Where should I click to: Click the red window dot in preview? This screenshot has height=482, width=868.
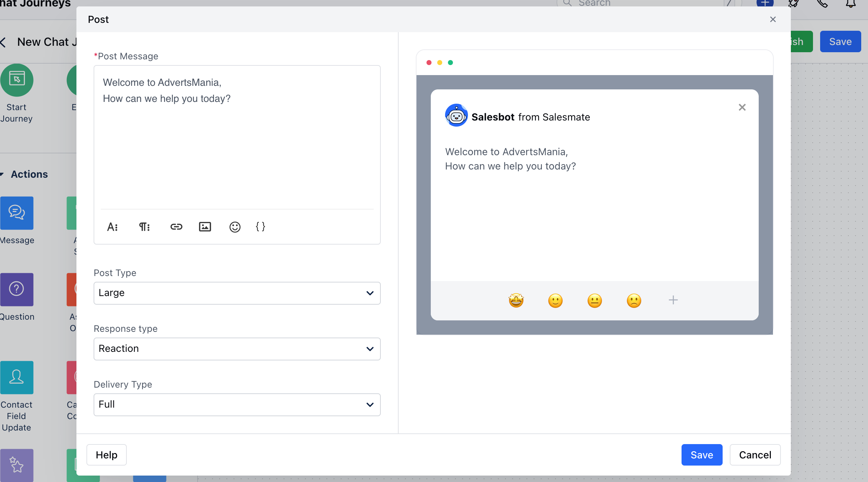click(x=429, y=63)
